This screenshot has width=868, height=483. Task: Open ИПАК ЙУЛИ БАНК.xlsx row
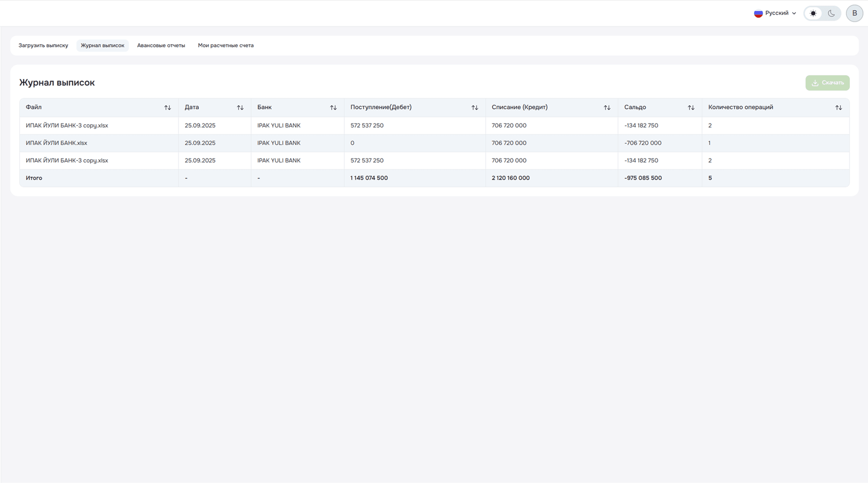coord(56,143)
